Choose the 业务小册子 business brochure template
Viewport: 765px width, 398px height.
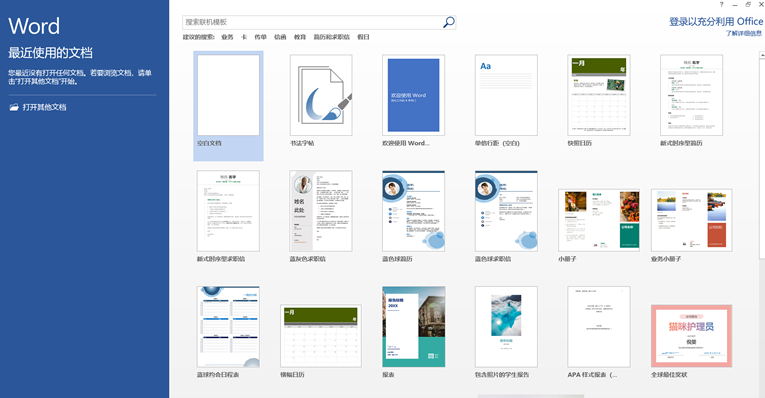click(x=691, y=220)
